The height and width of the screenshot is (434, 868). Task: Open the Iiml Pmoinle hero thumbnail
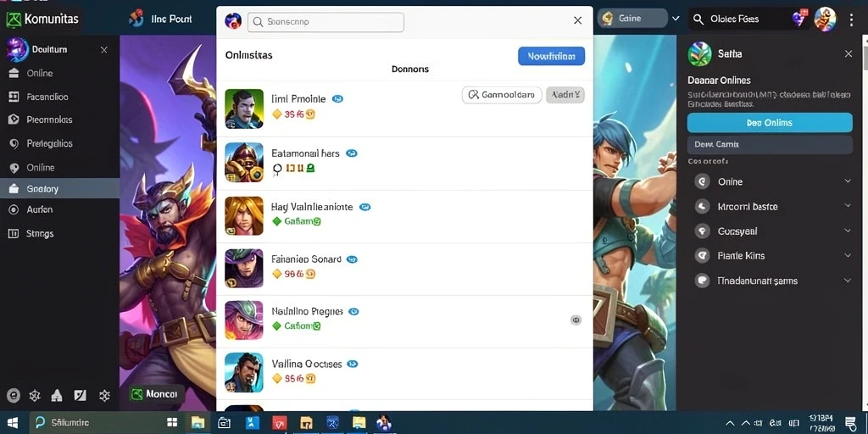[x=244, y=108]
